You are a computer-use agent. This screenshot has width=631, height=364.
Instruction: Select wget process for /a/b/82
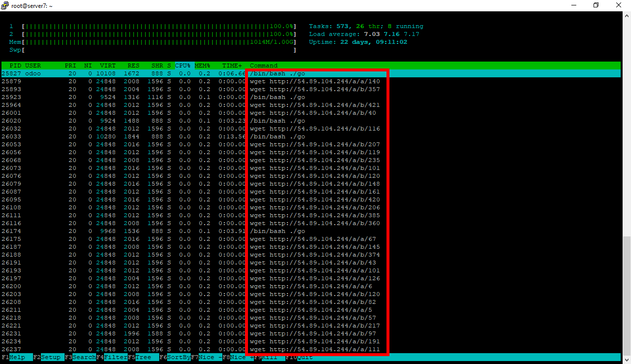coord(311,302)
